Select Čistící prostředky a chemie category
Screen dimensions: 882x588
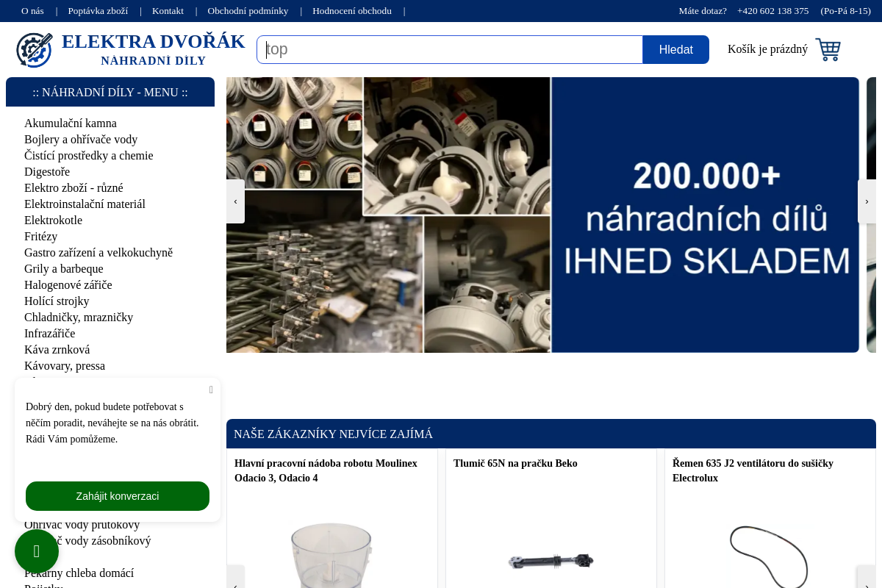point(89,156)
